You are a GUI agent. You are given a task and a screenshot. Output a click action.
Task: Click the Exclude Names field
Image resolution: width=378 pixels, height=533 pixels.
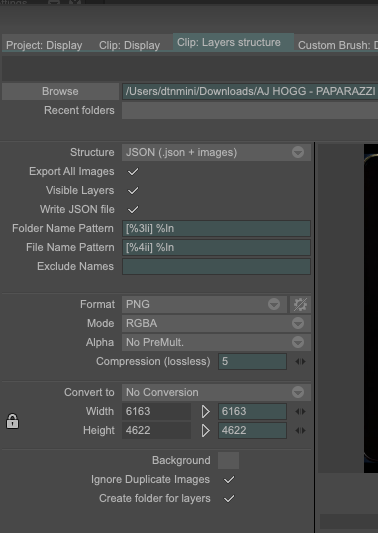pyautogui.click(x=216, y=266)
